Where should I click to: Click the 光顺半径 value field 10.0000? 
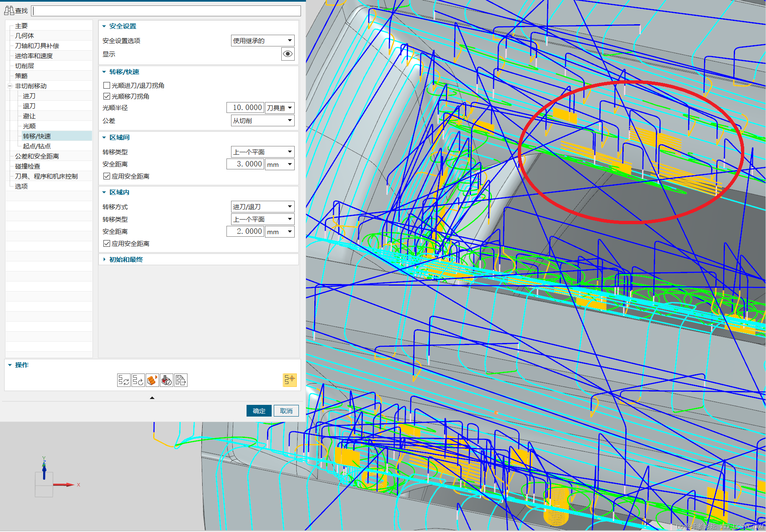[245, 108]
